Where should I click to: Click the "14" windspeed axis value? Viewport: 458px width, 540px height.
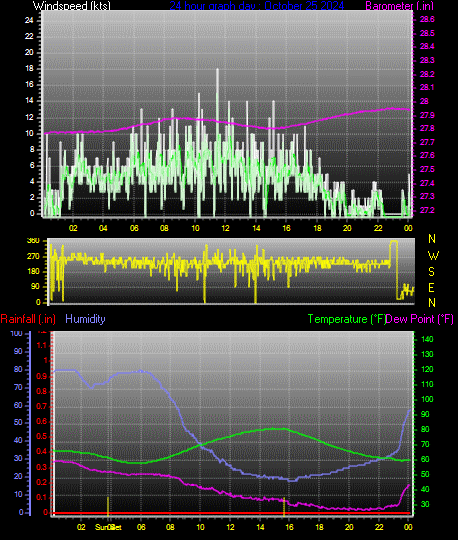(x=29, y=101)
